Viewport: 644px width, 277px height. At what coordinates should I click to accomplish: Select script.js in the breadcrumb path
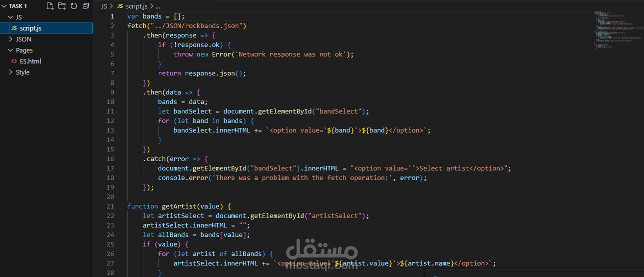click(x=137, y=6)
